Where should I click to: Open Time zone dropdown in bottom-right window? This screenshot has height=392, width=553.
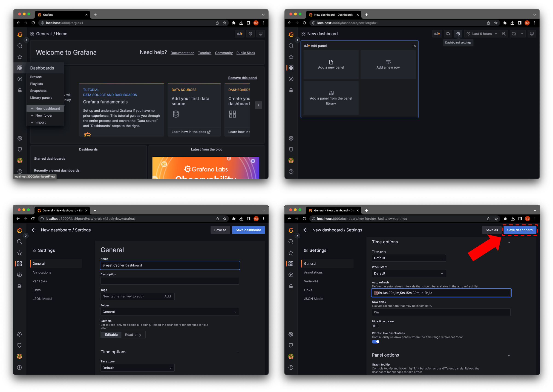point(409,258)
